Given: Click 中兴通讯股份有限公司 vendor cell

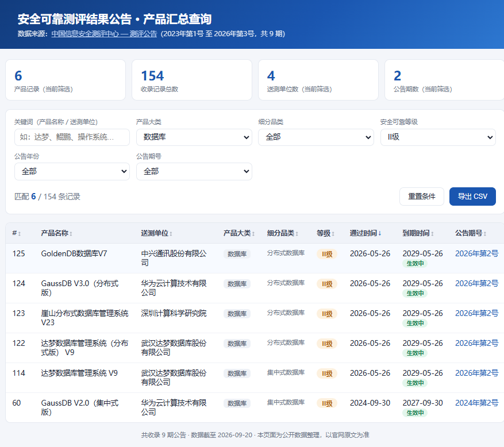Looking at the screenshot, I should [174, 258].
